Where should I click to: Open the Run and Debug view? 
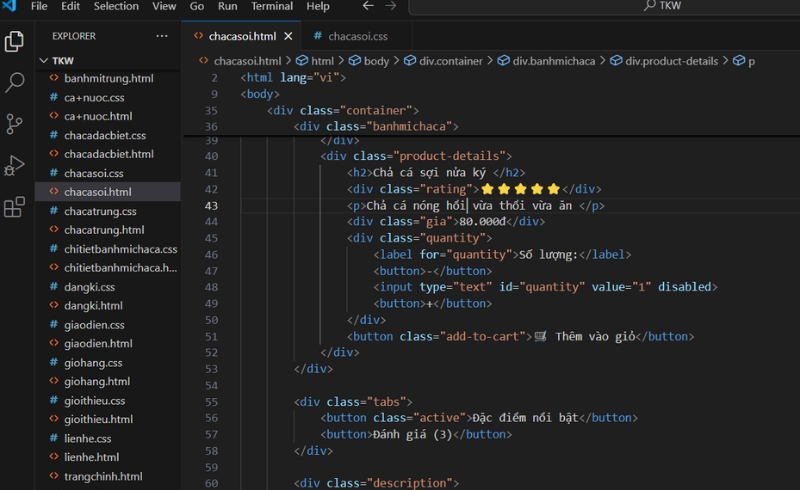(x=14, y=165)
